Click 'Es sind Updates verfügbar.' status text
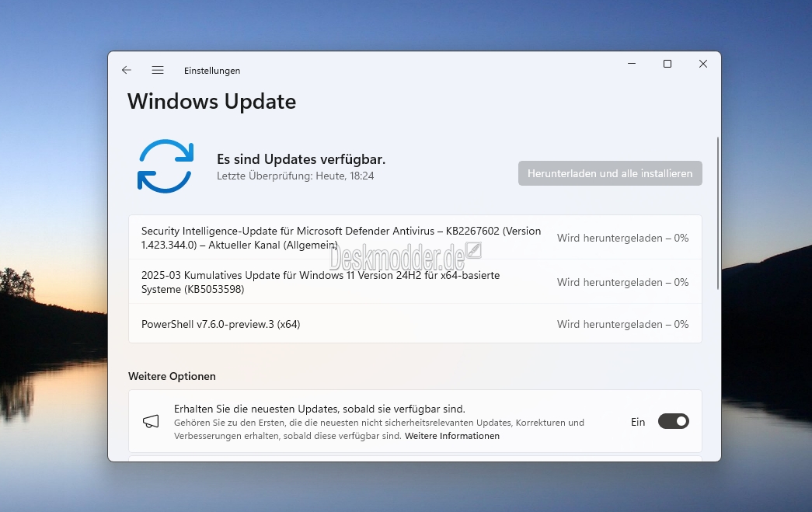 coord(301,159)
